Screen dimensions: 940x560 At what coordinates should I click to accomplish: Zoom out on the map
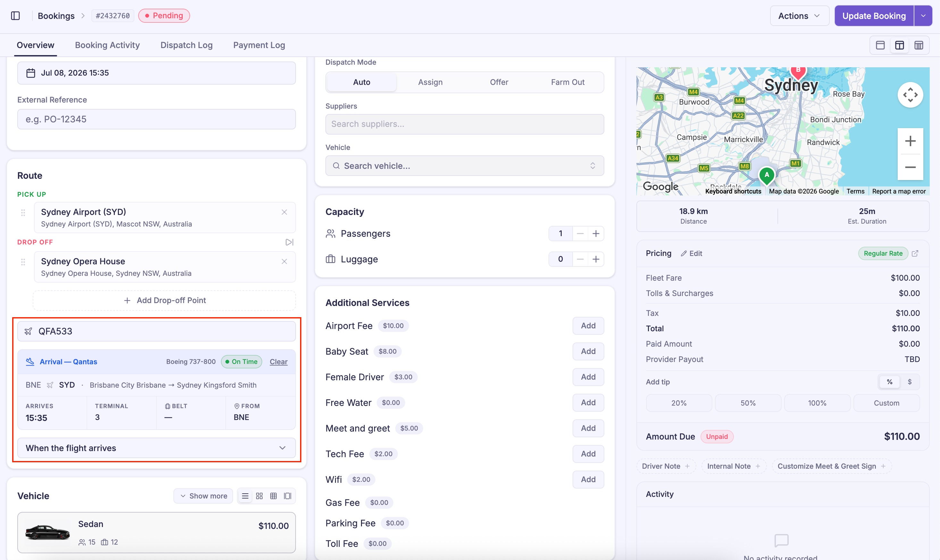point(911,167)
